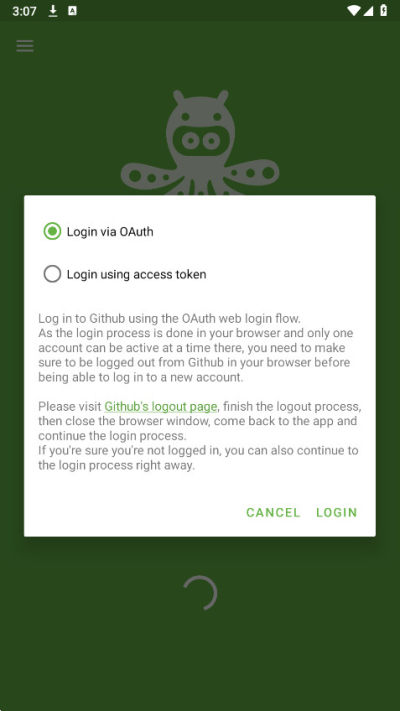Tap the cellular signal strength icon
The image size is (400, 711).
(x=368, y=10)
